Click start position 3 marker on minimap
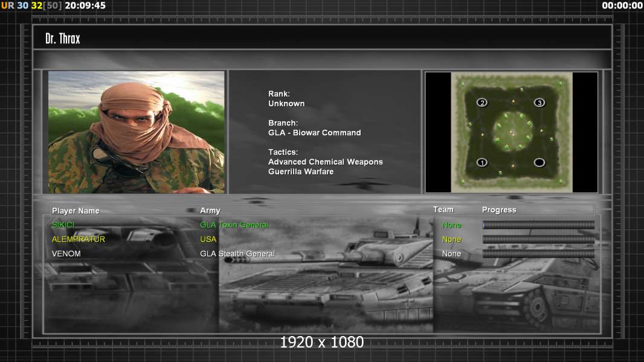 [x=539, y=103]
